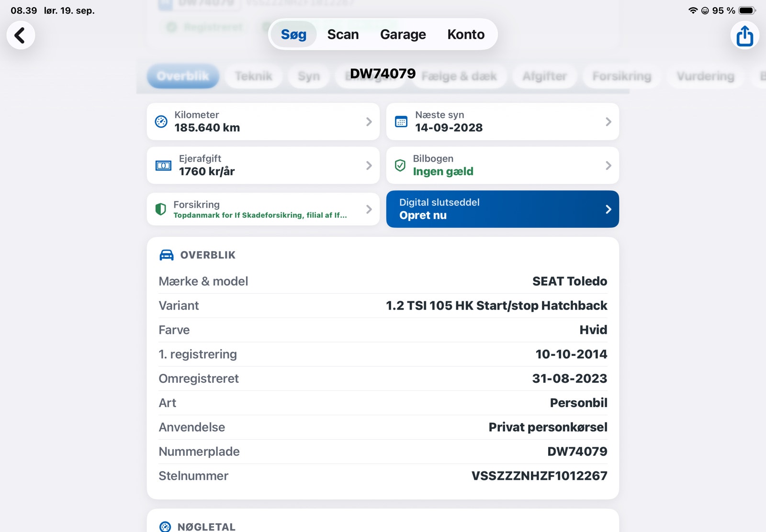Tap the Kilometer speedometer icon

pyautogui.click(x=161, y=122)
